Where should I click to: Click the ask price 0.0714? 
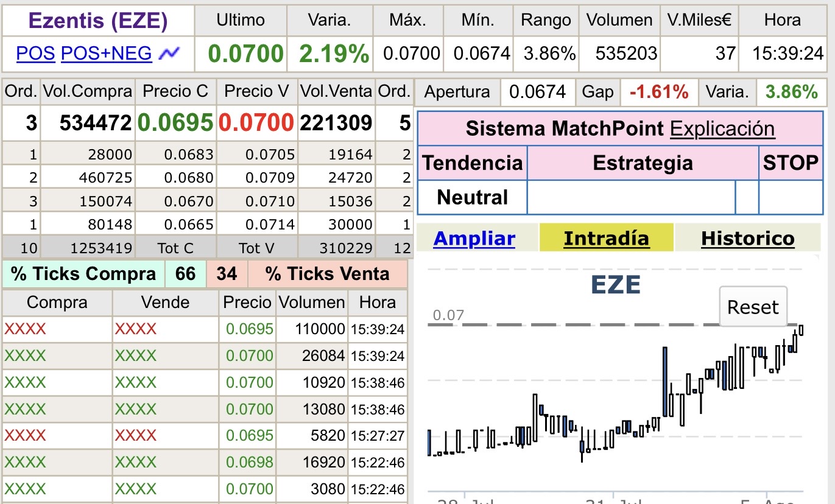(x=270, y=225)
